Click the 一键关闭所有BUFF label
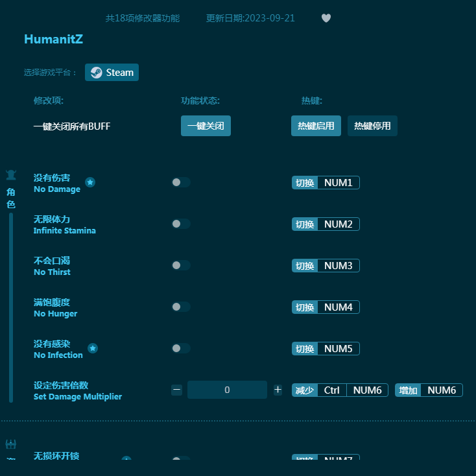476x476 pixels. pos(72,126)
